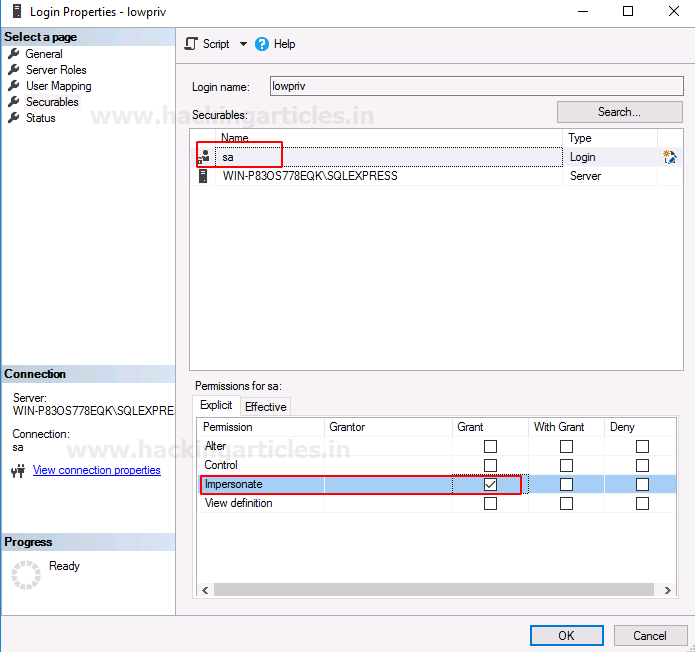This screenshot has width=695, height=652.
Task: Select the sa login icon in Securables
Action: pos(205,157)
